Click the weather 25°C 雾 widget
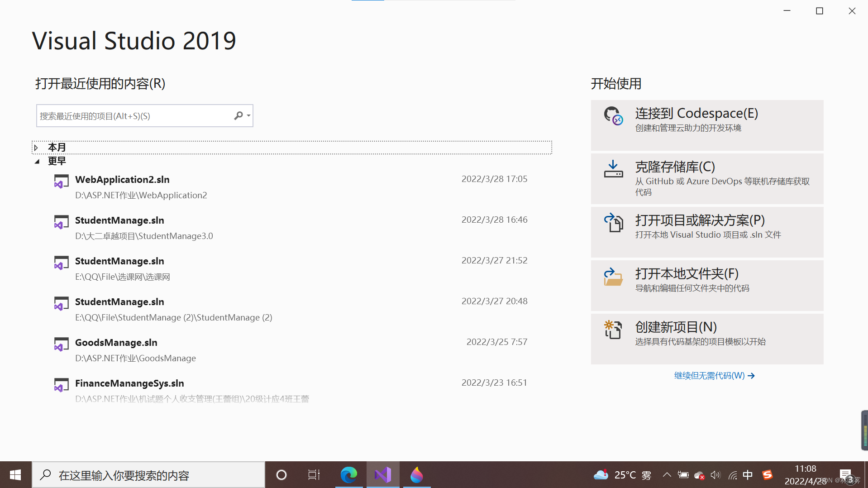 click(x=623, y=475)
